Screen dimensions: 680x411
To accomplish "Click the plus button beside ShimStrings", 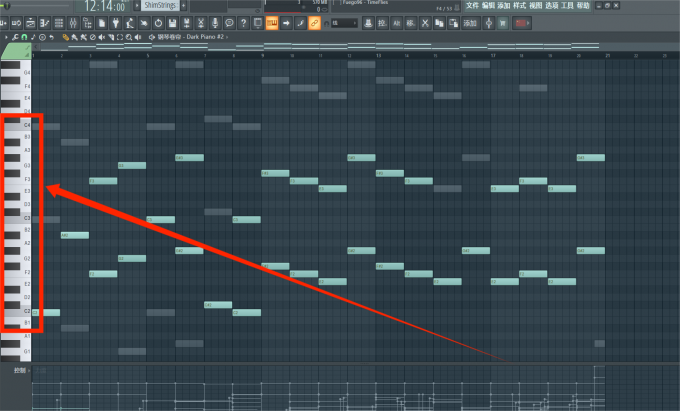I will pyautogui.click(x=184, y=5).
